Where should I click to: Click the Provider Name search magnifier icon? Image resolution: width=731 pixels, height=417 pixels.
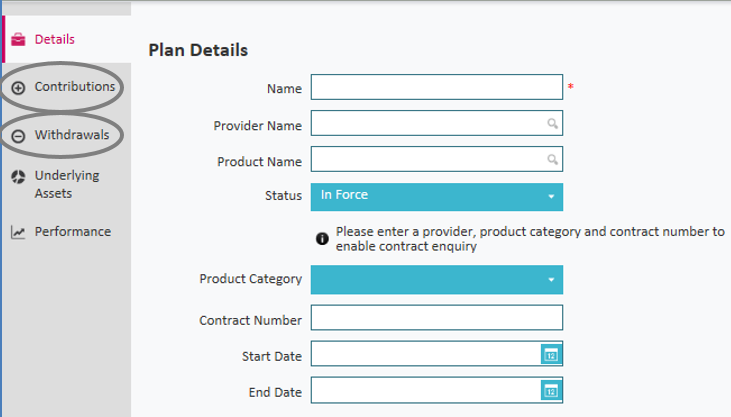pyautogui.click(x=551, y=123)
